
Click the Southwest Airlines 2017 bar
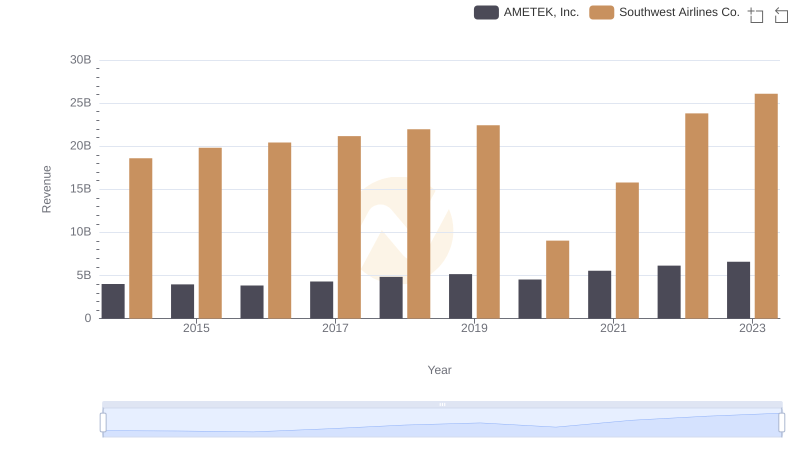(349, 227)
